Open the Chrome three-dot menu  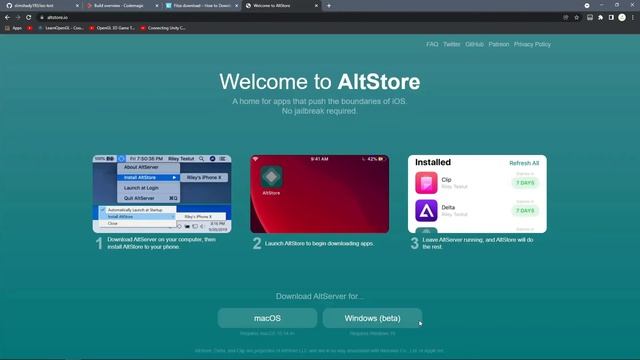tap(633, 18)
